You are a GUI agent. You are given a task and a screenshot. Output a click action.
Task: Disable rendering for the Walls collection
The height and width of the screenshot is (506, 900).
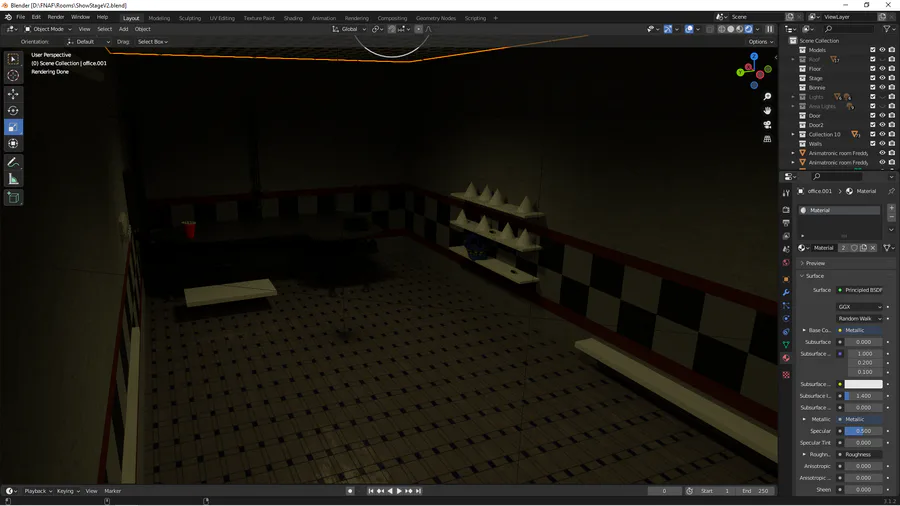(891, 144)
